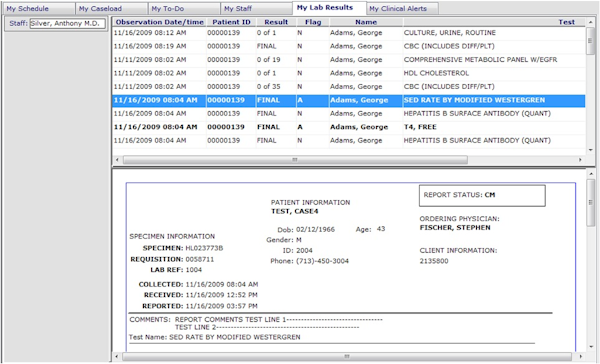The image size is (600, 364).
Task: Click the REPORTED date 11/16/2009 03:57 PM
Action: (x=222, y=306)
